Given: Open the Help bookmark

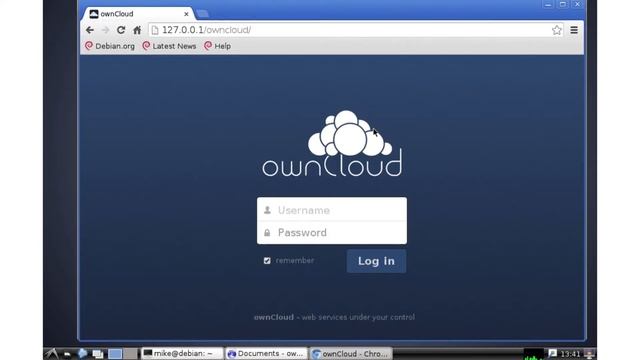Looking at the screenshot, I should [x=218, y=46].
